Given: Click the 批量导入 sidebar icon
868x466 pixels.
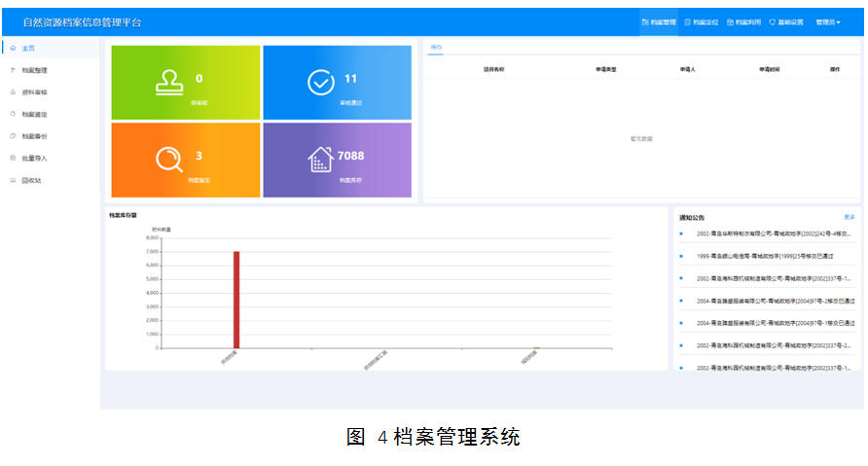Looking at the screenshot, I should [x=12, y=158].
